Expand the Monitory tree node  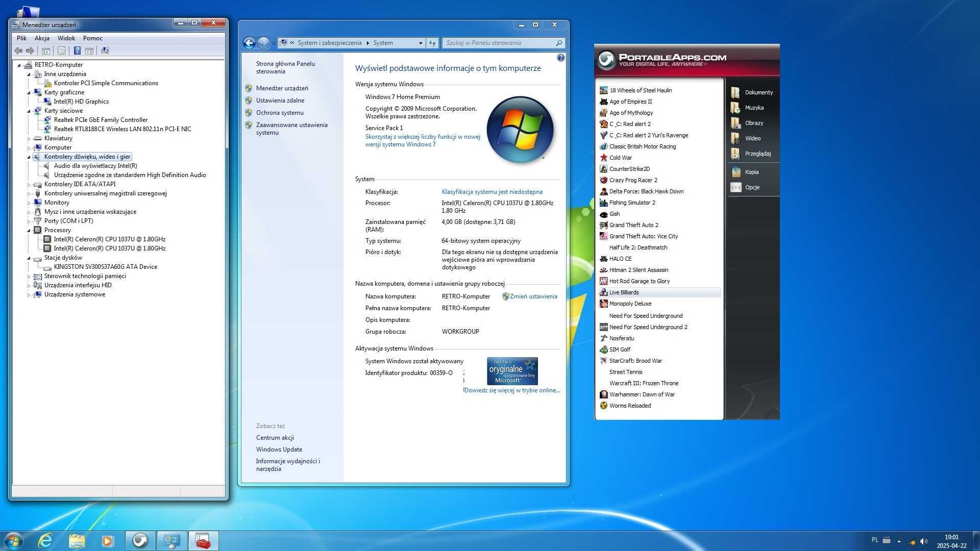click(29, 203)
